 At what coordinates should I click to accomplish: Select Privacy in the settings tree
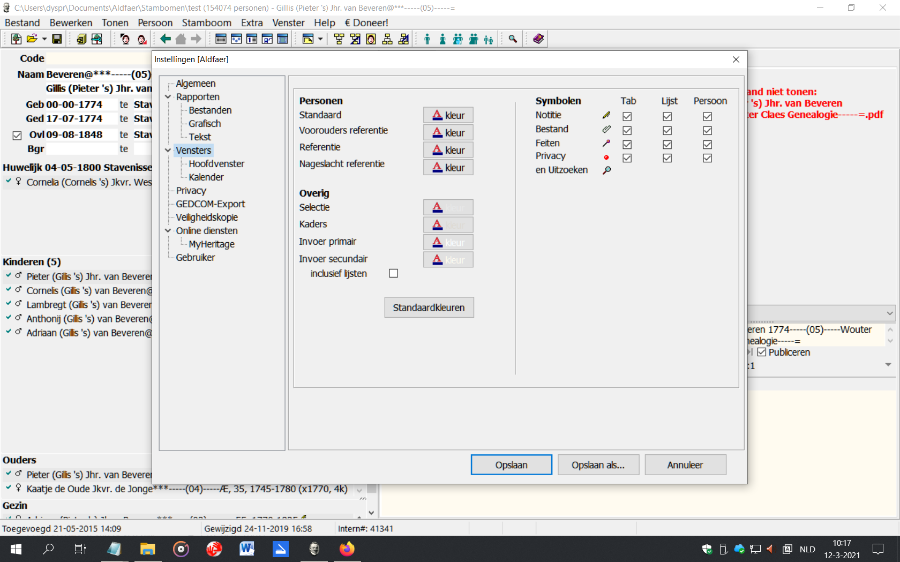191,190
